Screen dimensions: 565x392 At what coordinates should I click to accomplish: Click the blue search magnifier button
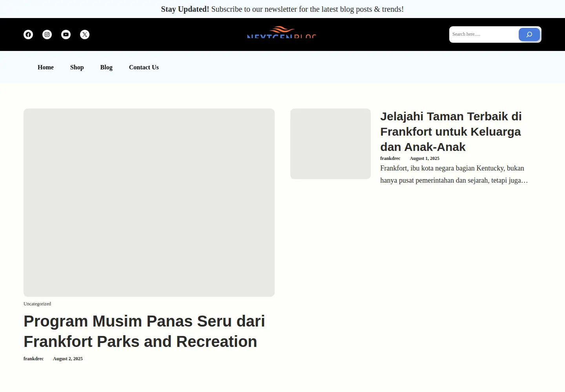point(529,34)
